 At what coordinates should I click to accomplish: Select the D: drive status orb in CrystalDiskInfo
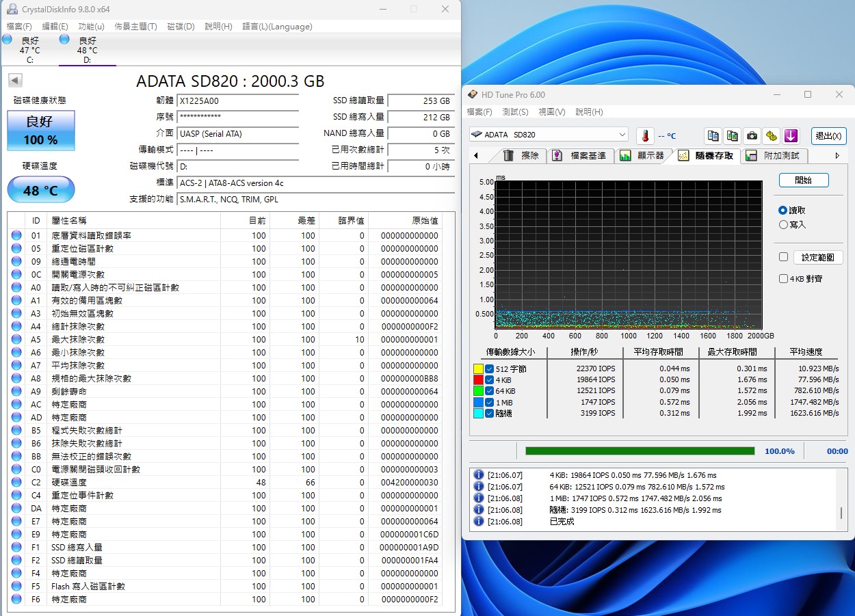64,40
